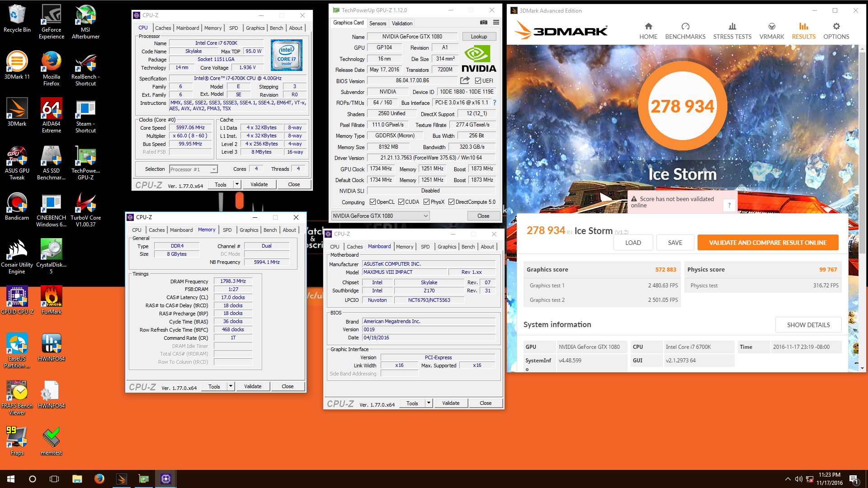Screen dimensions: 868x488
Task: Launch GeForce Experience from the desktop
Action: click(52, 22)
